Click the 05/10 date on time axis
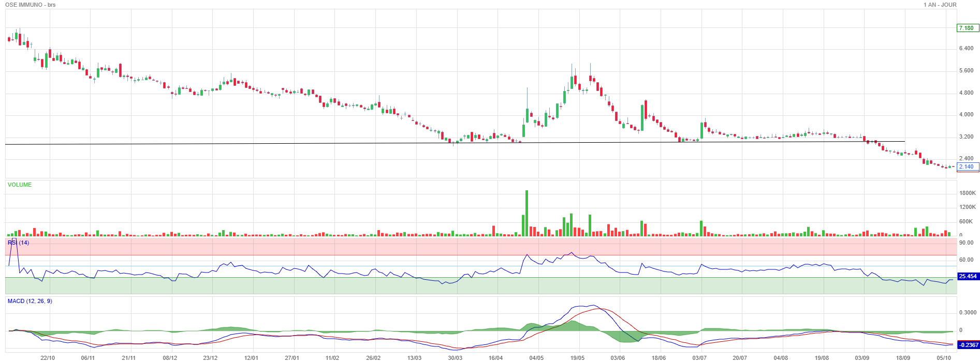Image resolution: width=980 pixels, height=363 pixels. 944,358
